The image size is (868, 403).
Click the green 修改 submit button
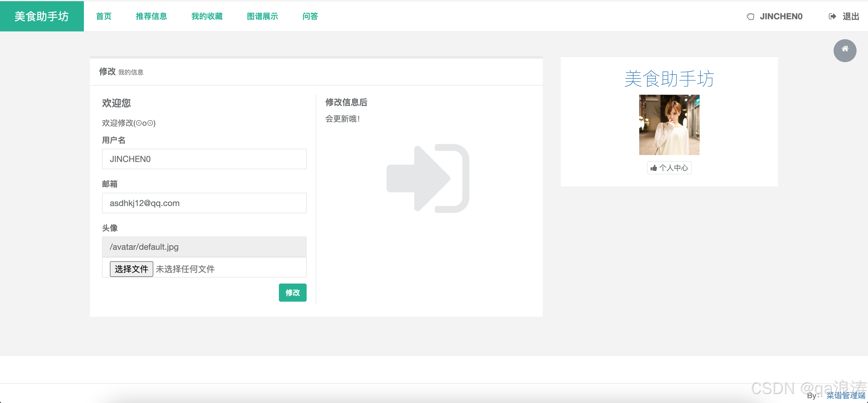(292, 293)
